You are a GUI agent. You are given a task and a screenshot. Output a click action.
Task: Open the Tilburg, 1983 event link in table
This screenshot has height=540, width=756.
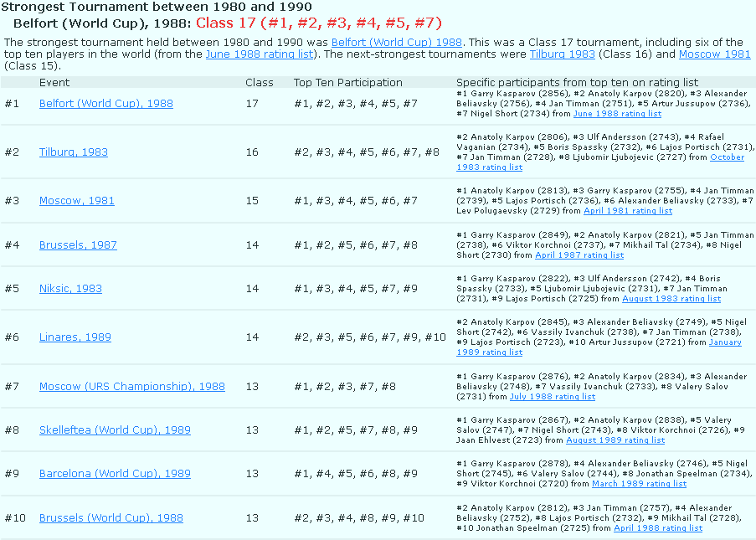click(73, 152)
